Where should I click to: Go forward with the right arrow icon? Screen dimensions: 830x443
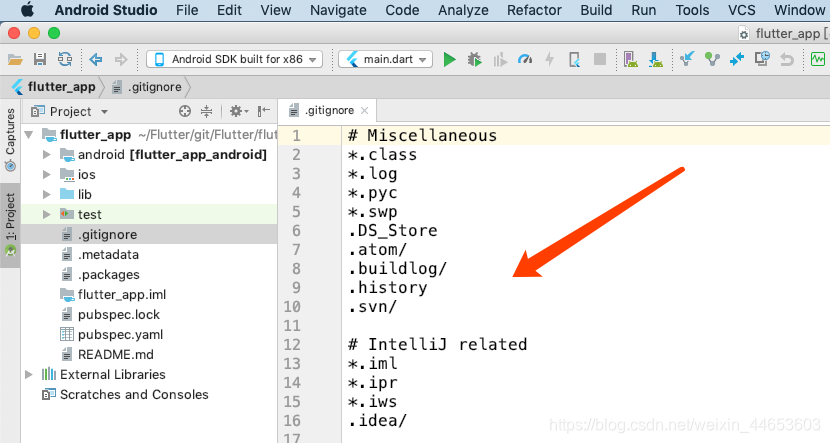[x=121, y=59]
